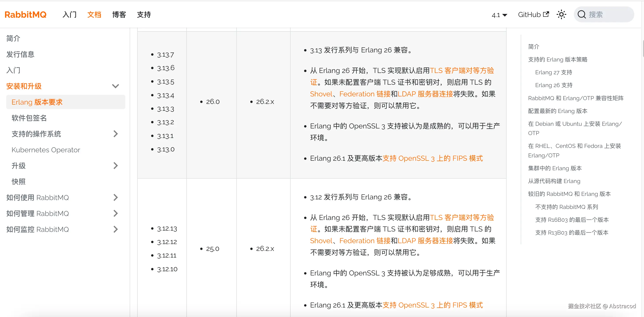Jump to Erlang 26 支持 section
Viewport: 644px width, 317px height.
point(554,85)
